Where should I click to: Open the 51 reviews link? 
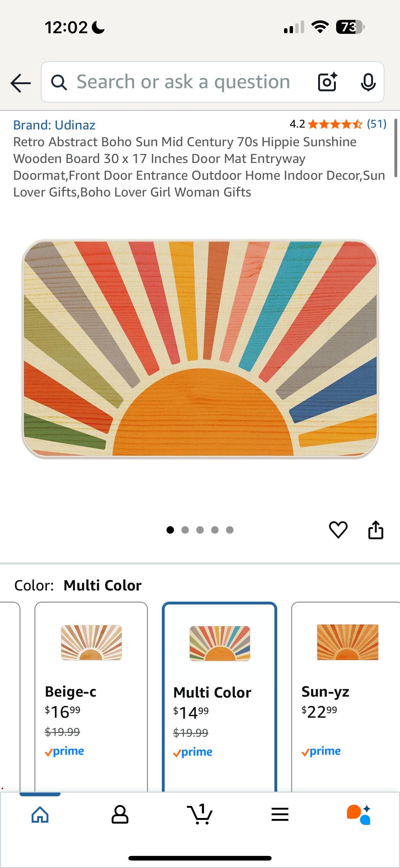click(x=376, y=124)
